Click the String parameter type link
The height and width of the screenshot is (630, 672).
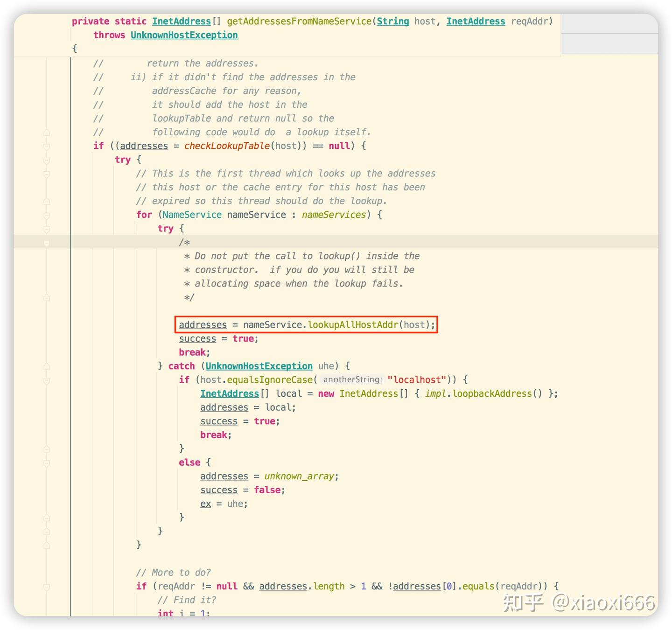(x=392, y=21)
